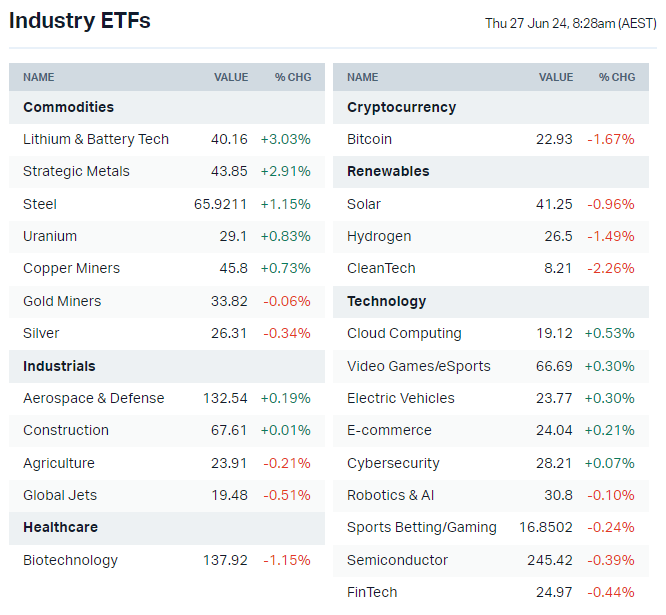
Task: Open the Lithium & Battery Tech ETF
Action: (96, 139)
